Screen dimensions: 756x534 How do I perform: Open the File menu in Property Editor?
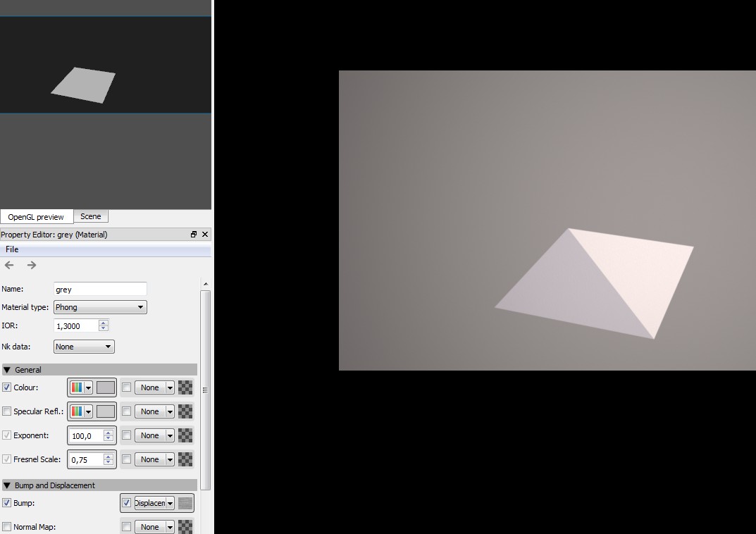click(12, 249)
